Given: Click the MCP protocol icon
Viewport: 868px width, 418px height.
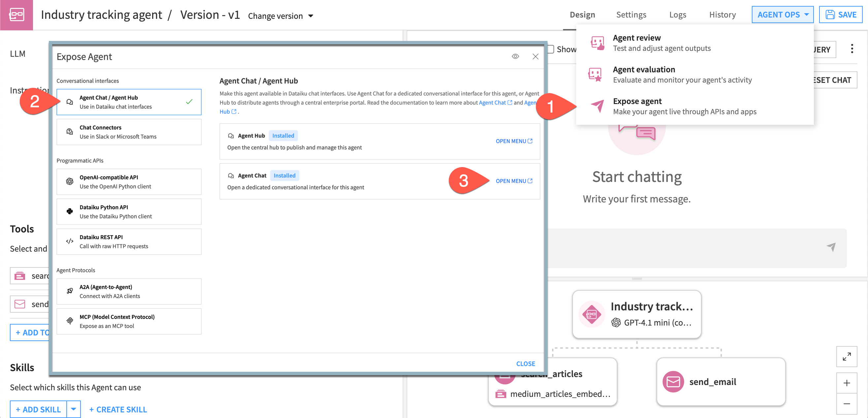Looking at the screenshot, I should (x=69, y=321).
